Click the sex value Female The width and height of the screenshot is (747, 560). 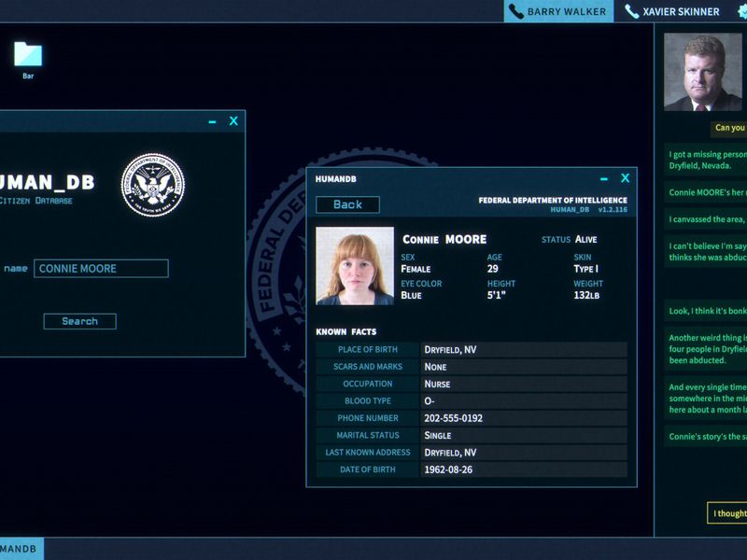click(x=416, y=269)
